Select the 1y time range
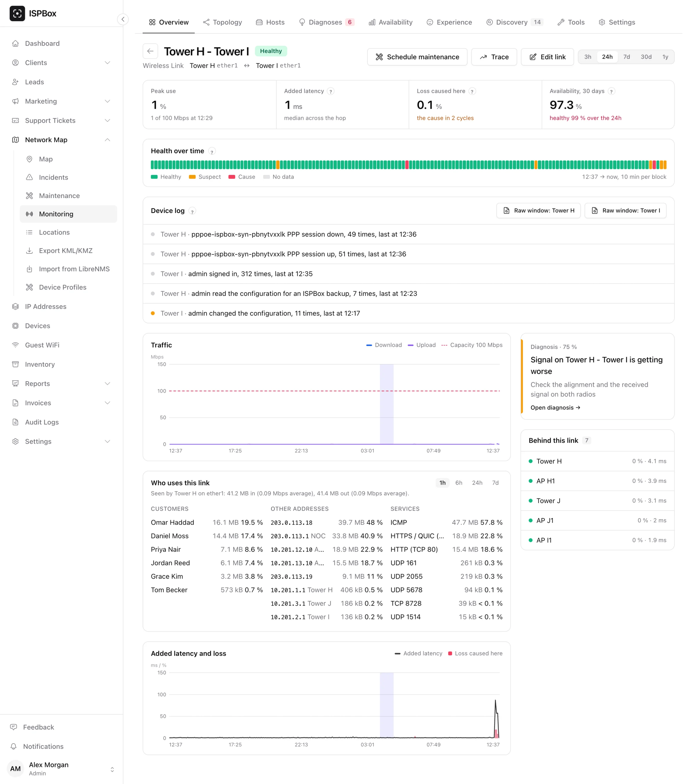The height and width of the screenshot is (784, 694). 665,57
